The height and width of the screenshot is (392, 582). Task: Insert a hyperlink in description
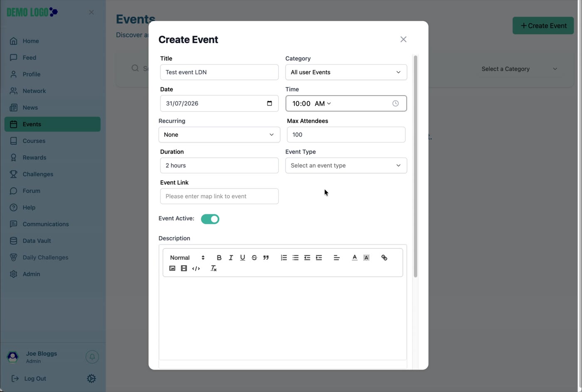pyautogui.click(x=384, y=257)
